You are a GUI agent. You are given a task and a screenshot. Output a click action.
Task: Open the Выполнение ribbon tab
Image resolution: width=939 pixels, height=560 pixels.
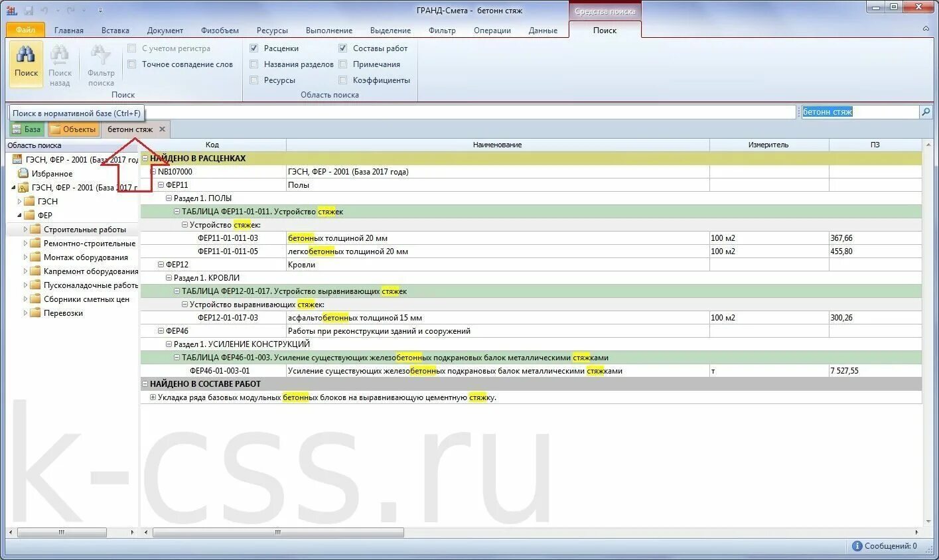(x=329, y=31)
